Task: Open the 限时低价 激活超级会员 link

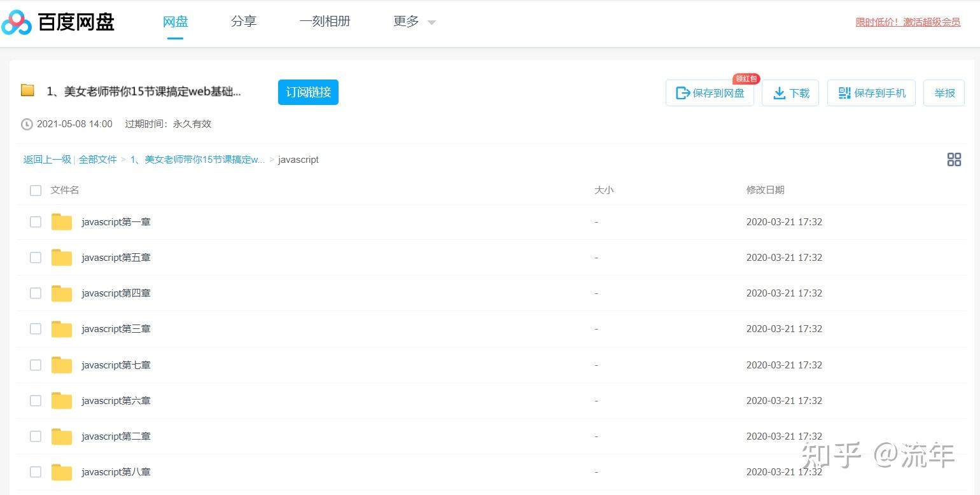Action: [908, 22]
